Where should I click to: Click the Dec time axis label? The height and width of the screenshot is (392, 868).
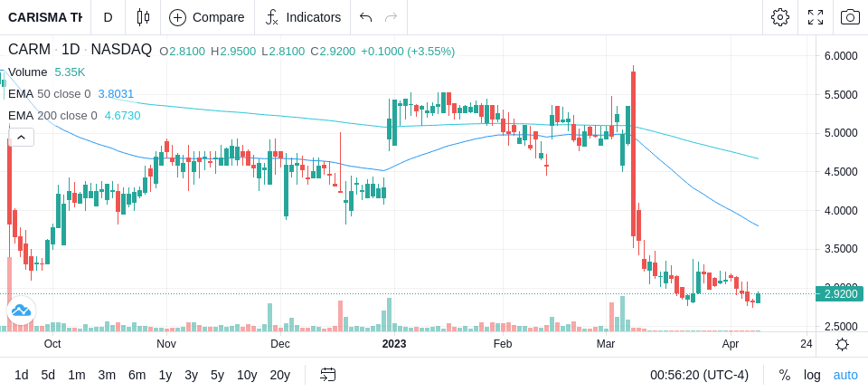click(280, 344)
